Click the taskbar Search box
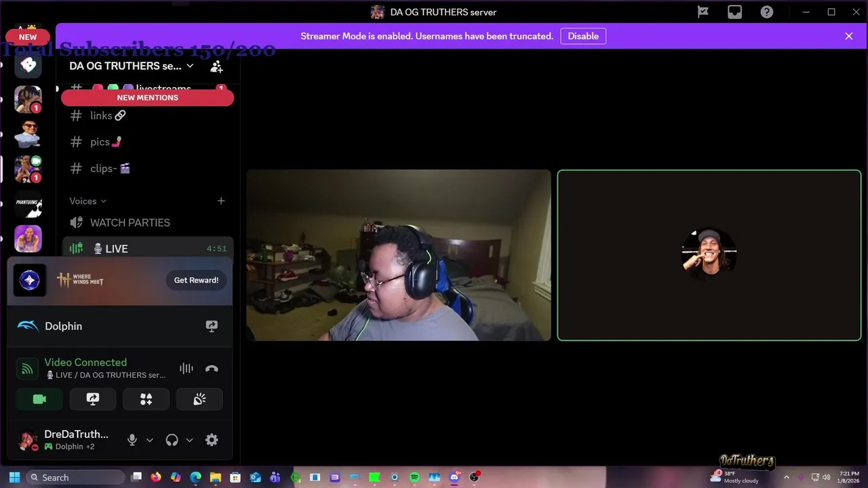 (x=75, y=477)
